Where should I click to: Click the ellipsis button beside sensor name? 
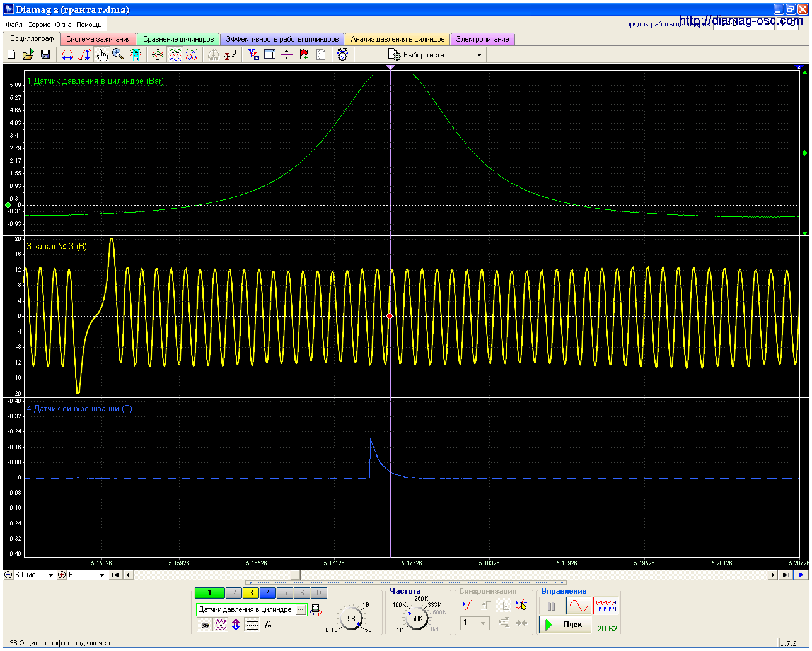point(301,609)
